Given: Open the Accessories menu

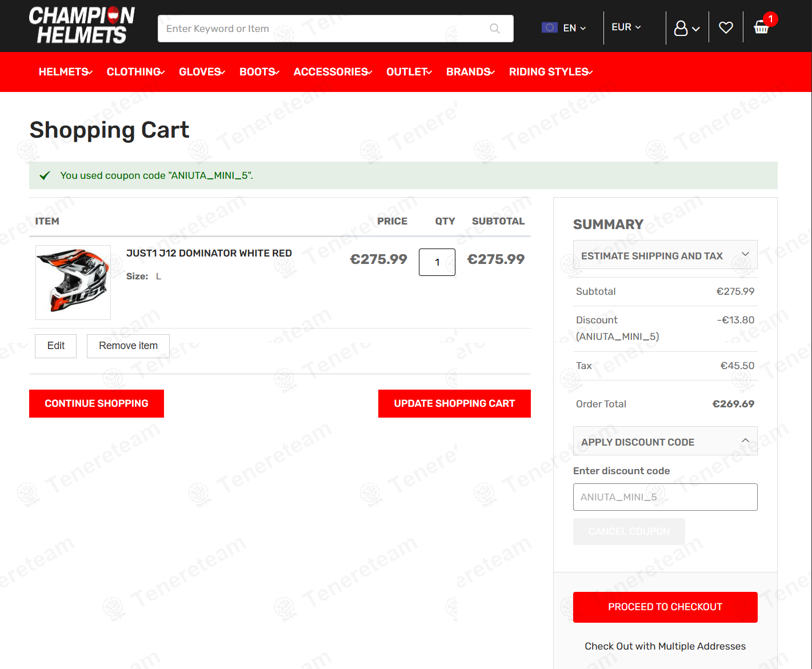Looking at the screenshot, I should pyautogui.click(x=333, y=72).
